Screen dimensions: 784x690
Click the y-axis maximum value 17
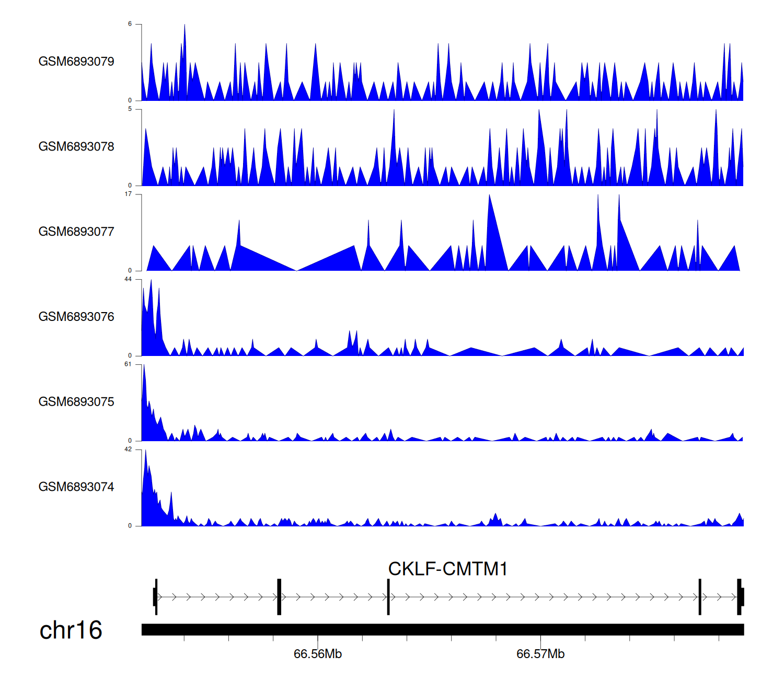pos(128,194)
